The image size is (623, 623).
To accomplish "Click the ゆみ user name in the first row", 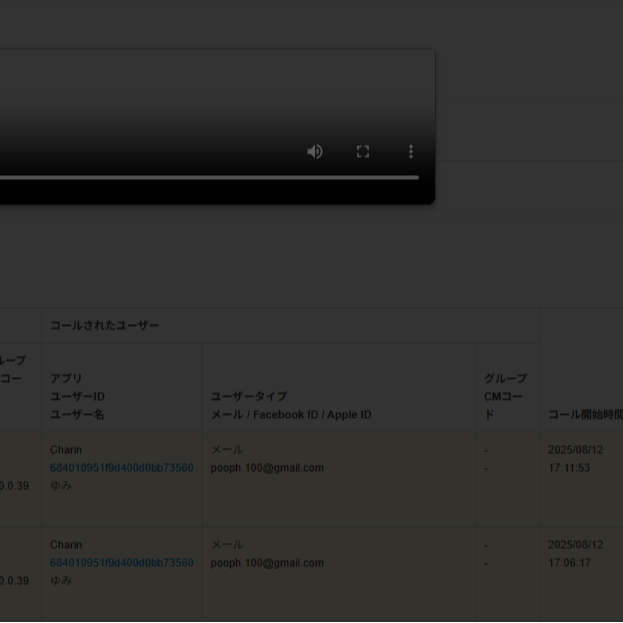I will point(61,486).
